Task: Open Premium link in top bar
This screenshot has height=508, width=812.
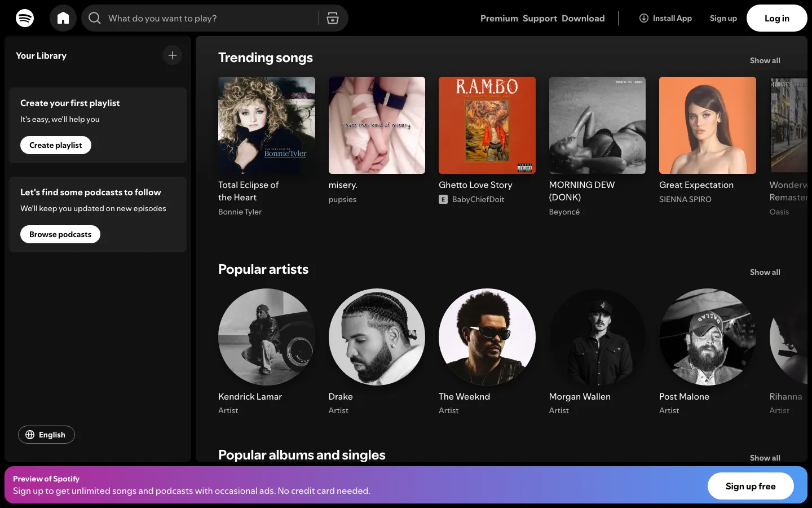Action: [499, 18]
